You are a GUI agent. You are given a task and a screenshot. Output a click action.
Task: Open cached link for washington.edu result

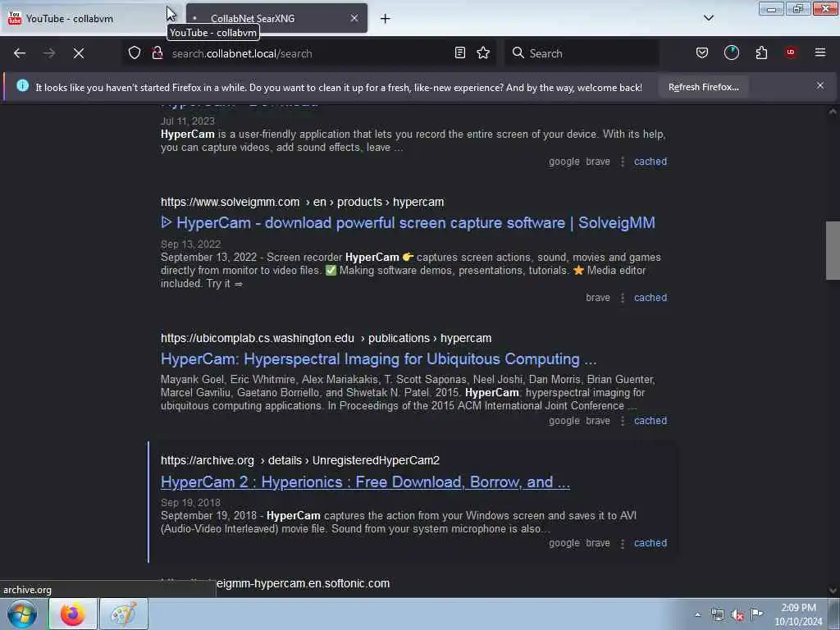pyautogui.click(x=651, y=421)
